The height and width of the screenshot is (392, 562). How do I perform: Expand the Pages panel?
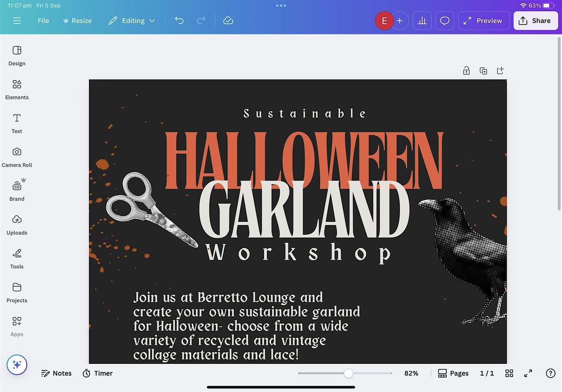(453, 373)
